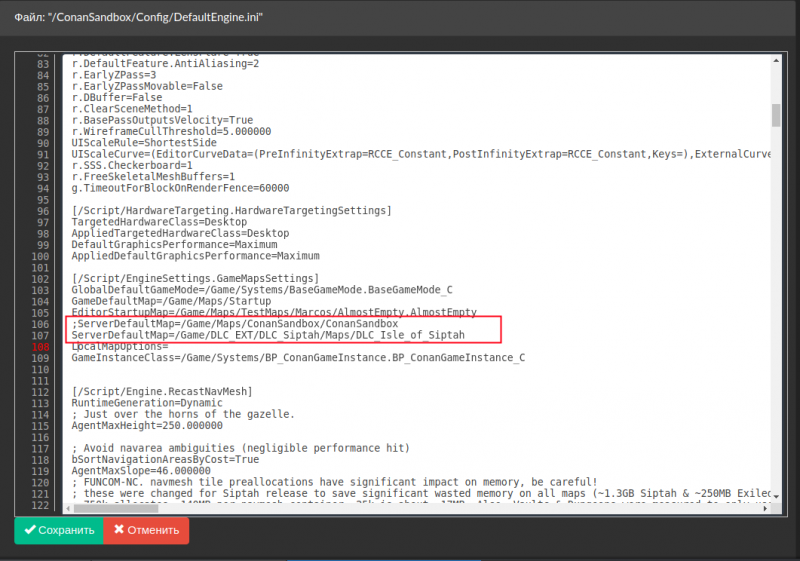Click the UIScaleRule=ShortestSide line
Image resolution: width=800 pixels, height=561 pixels.
coord(144,143)
